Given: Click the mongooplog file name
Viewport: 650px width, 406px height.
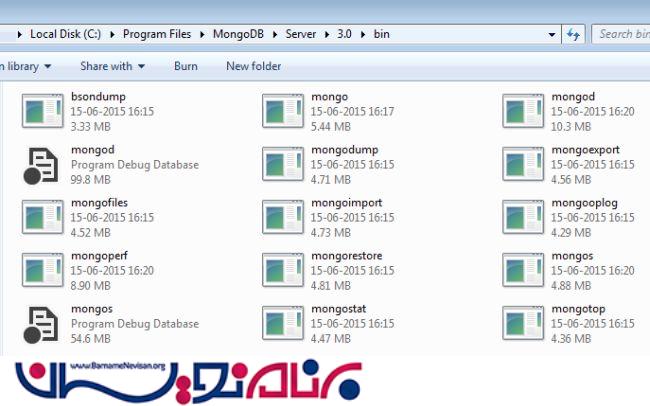Looking at the screenshot, I should pos(585,203).
